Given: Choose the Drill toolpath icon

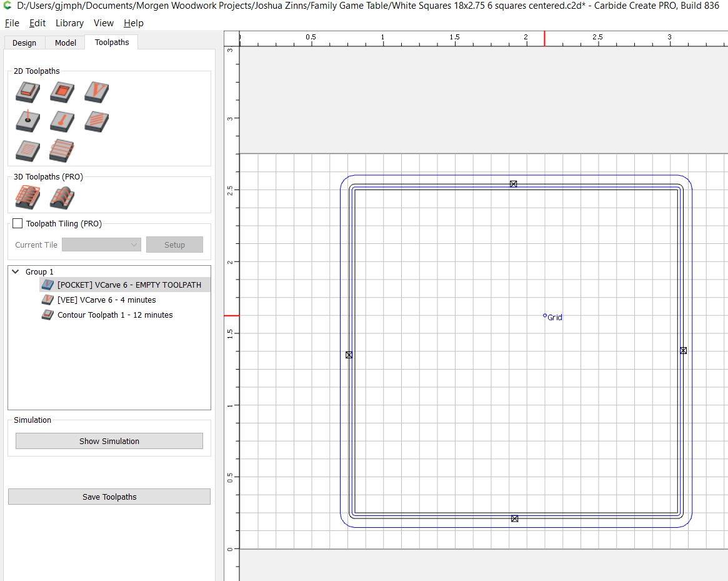Looking at the screenshot, I should pos(27,121).
